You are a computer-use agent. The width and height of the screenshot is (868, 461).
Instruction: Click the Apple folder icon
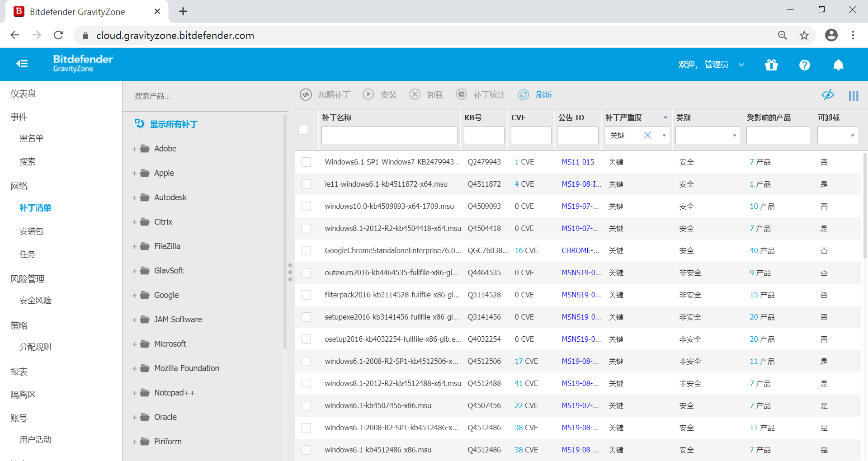pyautogui.click(x=145, y=173)
